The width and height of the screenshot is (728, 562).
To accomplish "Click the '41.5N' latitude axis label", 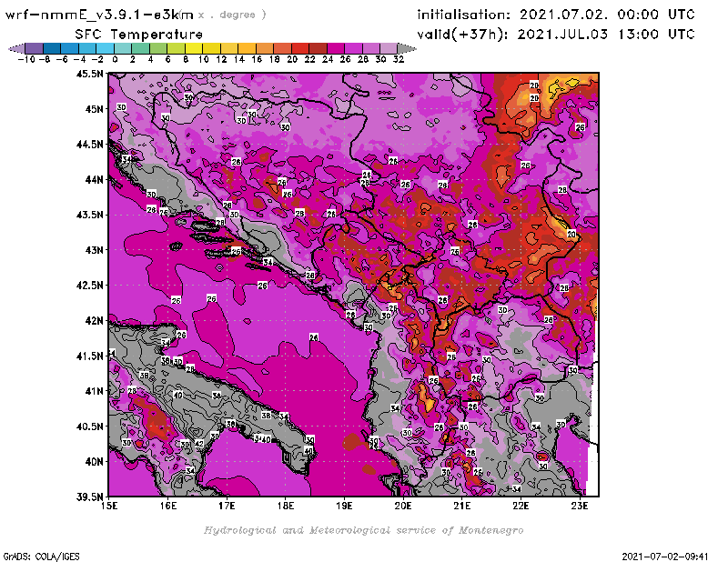I will (x=89, y=356).
